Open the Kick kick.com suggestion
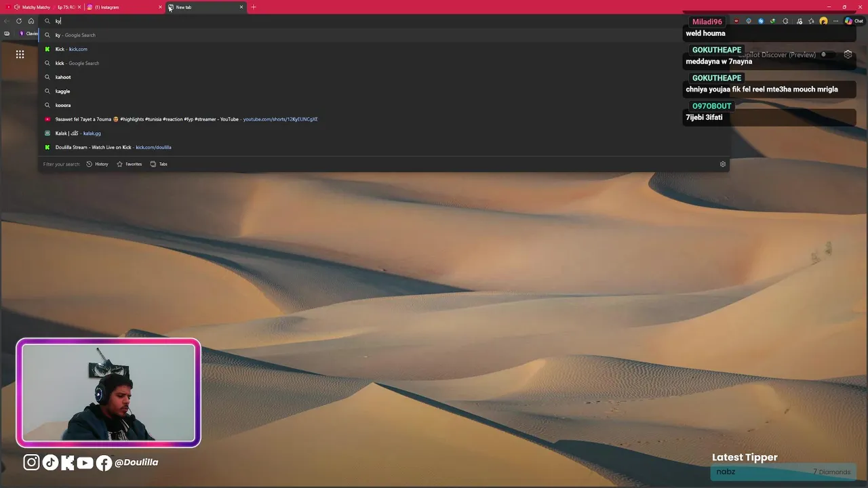Viewport: 868px width, 488px height. 384,49
